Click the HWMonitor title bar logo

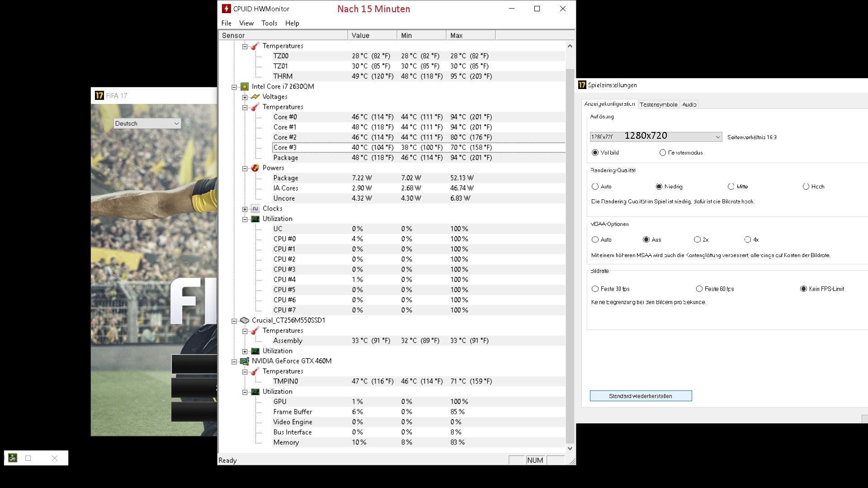[x=226, y=9]
